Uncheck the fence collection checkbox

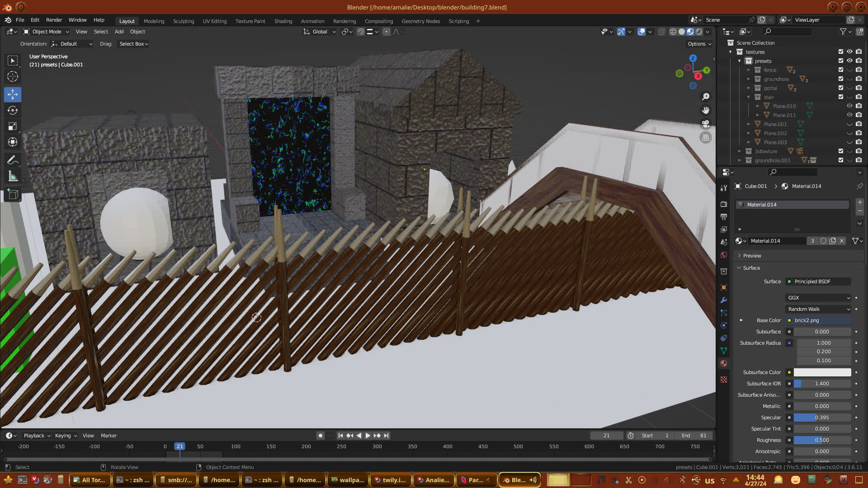(840, 70)
